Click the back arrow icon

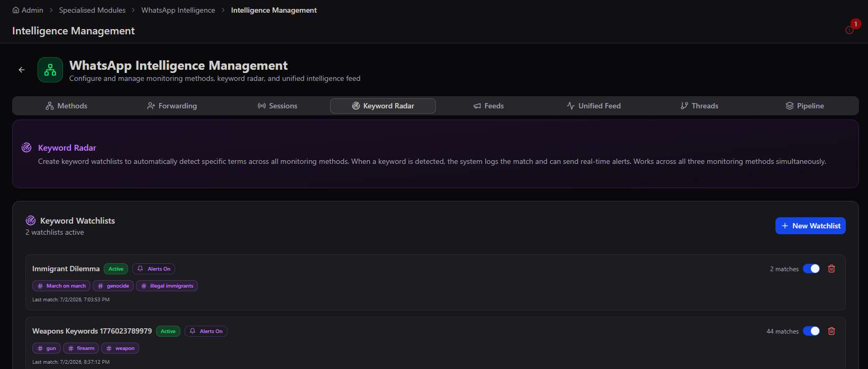22,70
